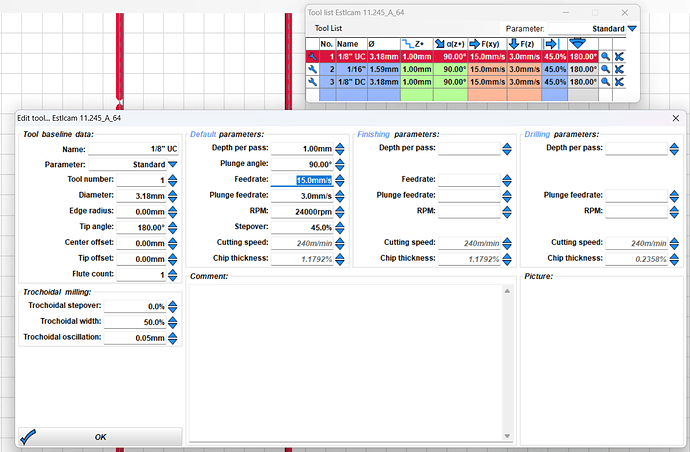Click Default Depth per pass field 1.00mm
This screenshot has width=690, height=452.
coord(302,149)
